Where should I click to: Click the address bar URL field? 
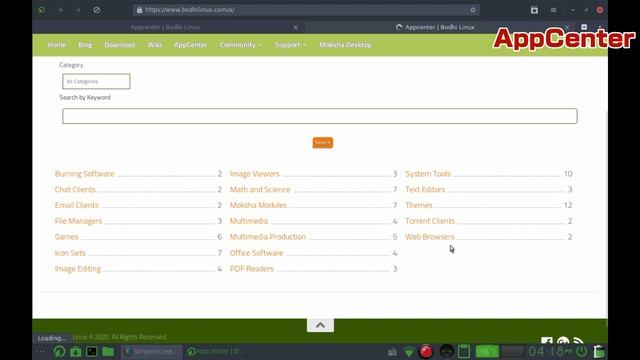[x=306, y=10]
